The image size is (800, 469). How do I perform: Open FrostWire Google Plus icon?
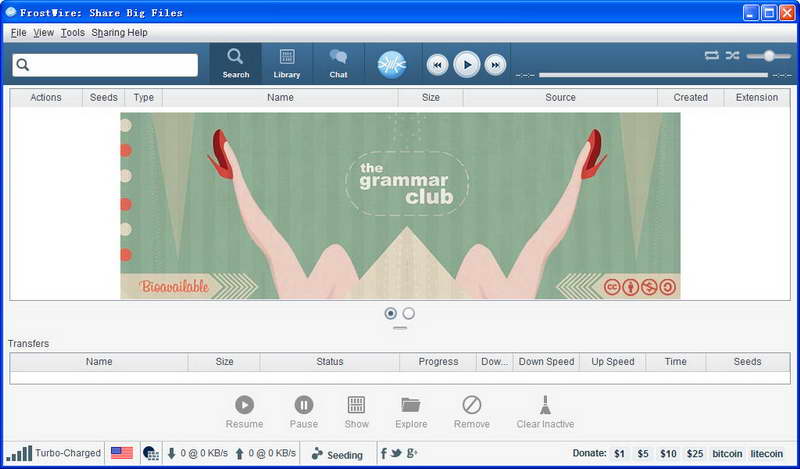pos(412,453)
